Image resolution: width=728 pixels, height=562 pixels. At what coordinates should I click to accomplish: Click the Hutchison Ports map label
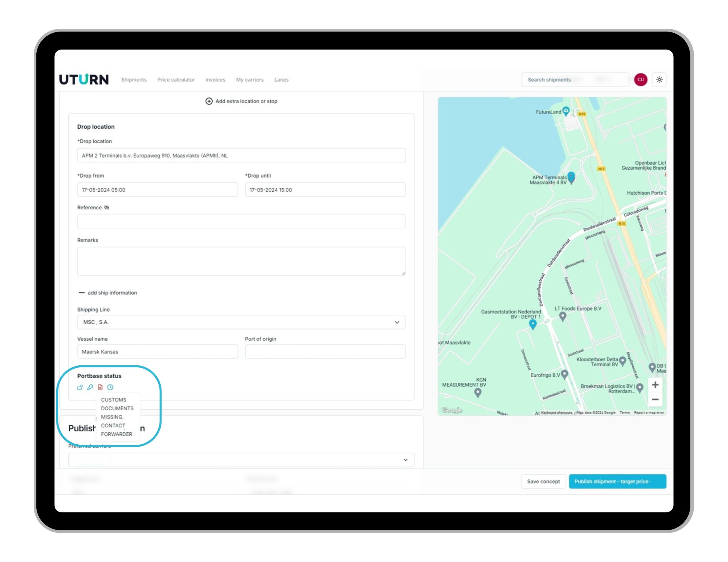pyautogui.click(x=646, y=193)
